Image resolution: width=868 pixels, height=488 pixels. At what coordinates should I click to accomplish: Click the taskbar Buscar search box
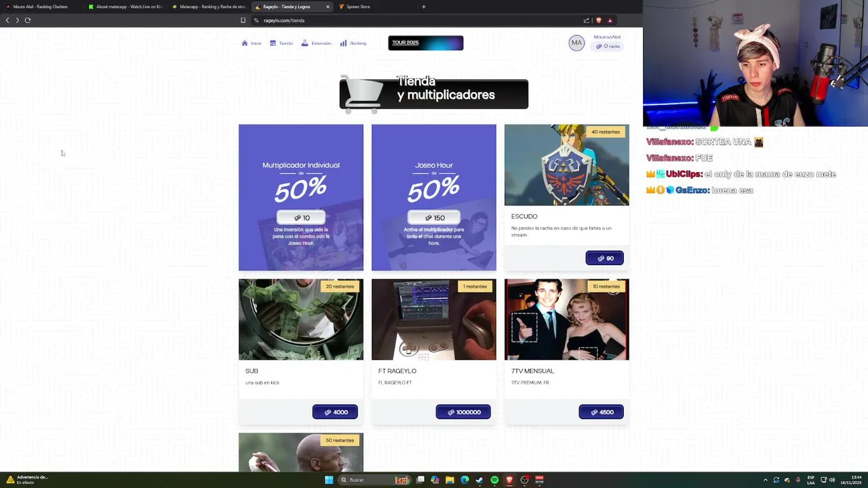tap(375, 480)
